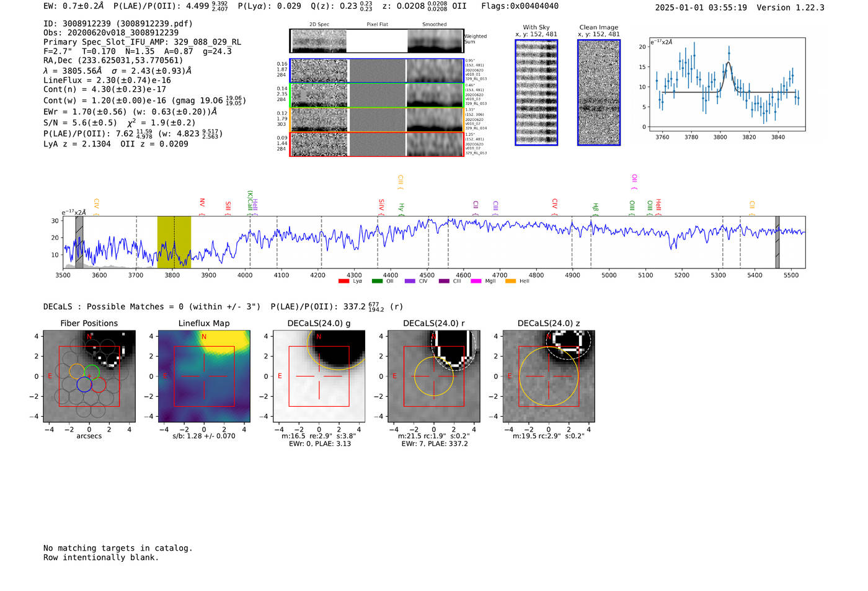Image resolution: width=868 pixels, height=591 pixels.
Task: Click the yellow highlighted band in spectrum
Action: pos(174,242)
